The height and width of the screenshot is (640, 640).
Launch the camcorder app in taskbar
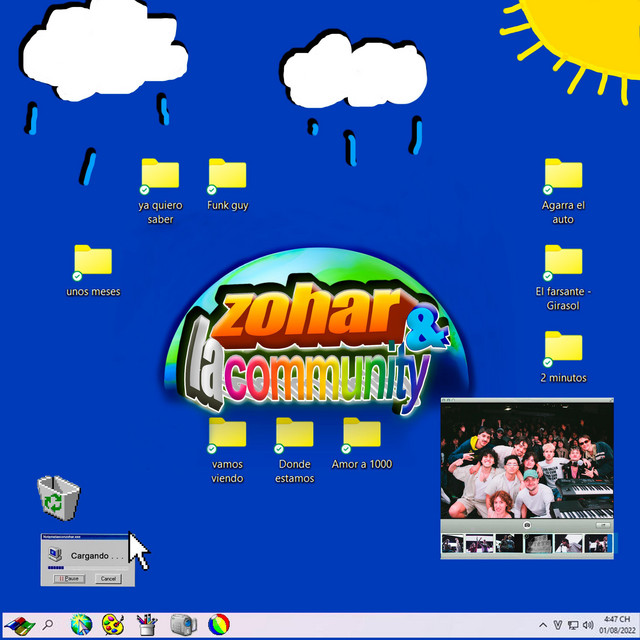point(182,625)
